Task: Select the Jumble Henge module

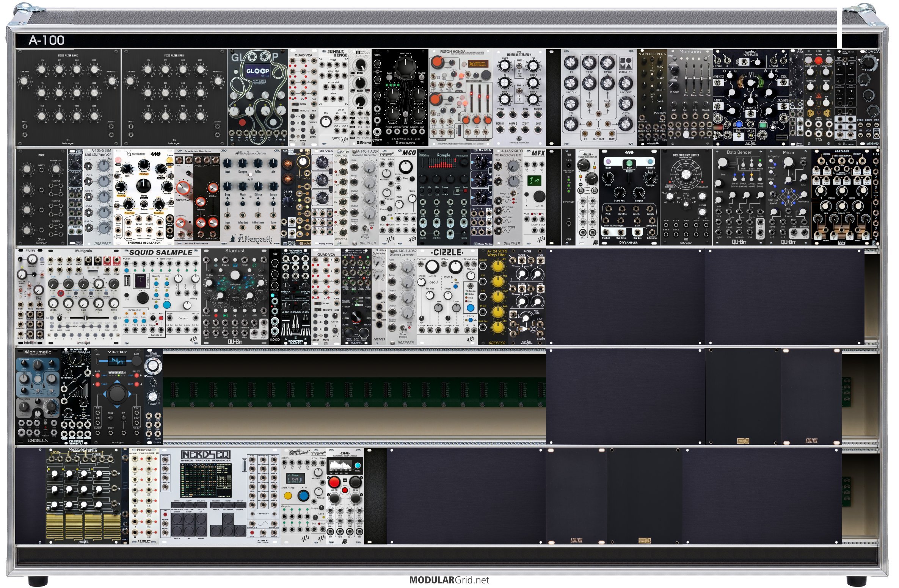Action: tap(334, 97)
